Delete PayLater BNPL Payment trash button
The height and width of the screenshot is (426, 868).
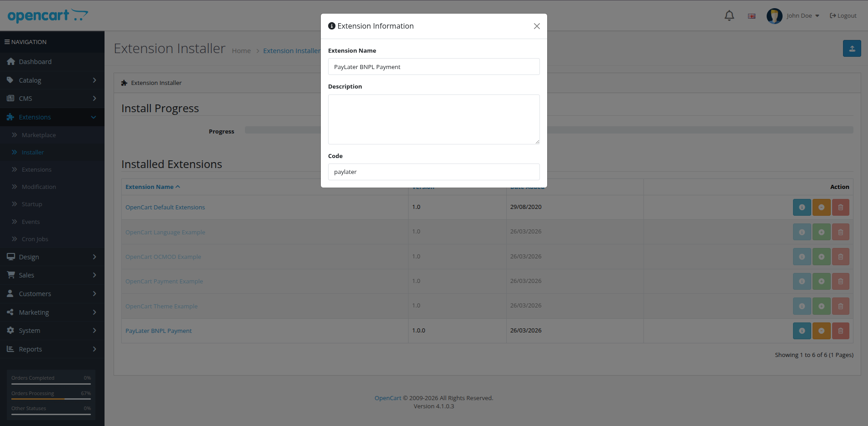point(841,331)
